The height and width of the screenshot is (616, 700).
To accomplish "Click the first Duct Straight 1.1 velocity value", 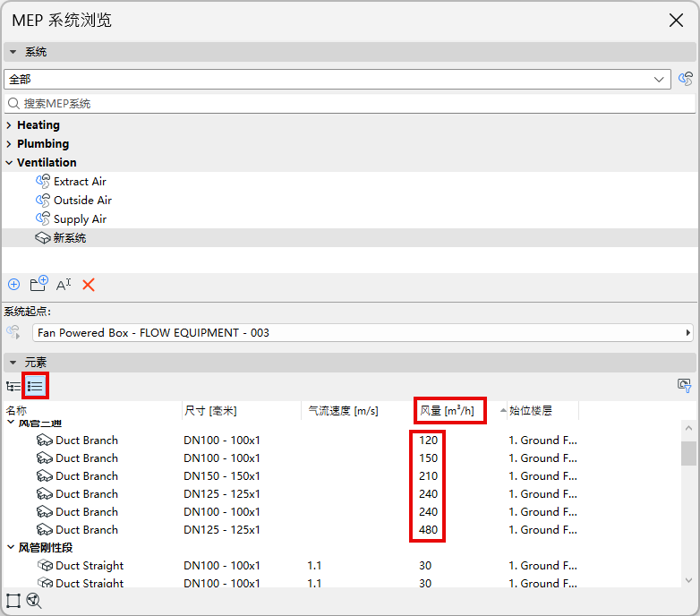I will (314, 566).
